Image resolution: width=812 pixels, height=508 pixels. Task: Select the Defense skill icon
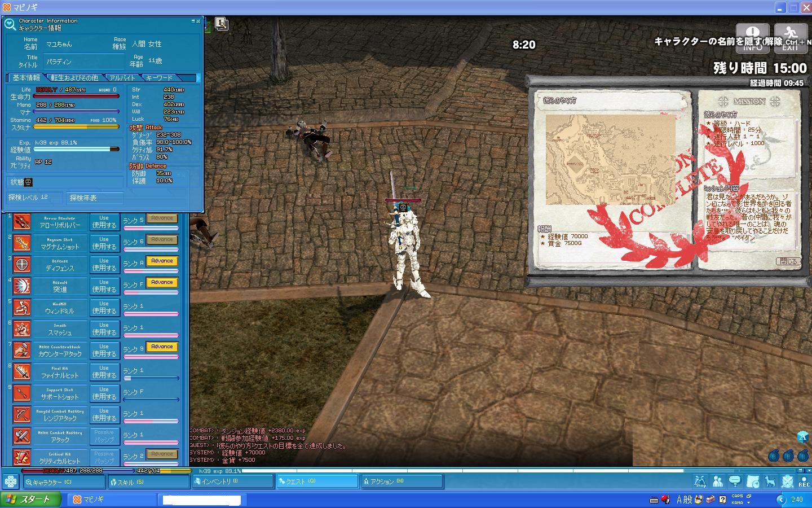point(21,265)
